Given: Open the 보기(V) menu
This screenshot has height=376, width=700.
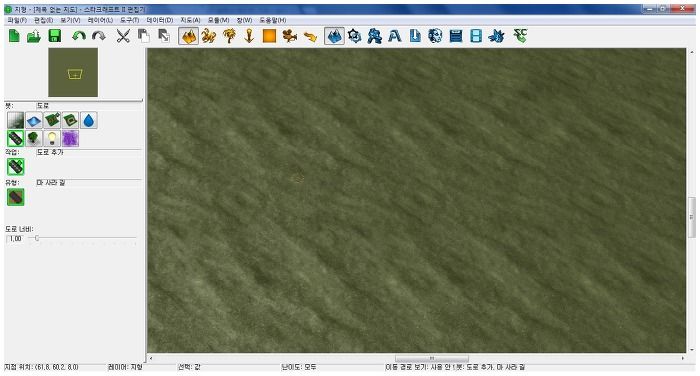Looking at the screenshot, I should click(x=70, y=20).
